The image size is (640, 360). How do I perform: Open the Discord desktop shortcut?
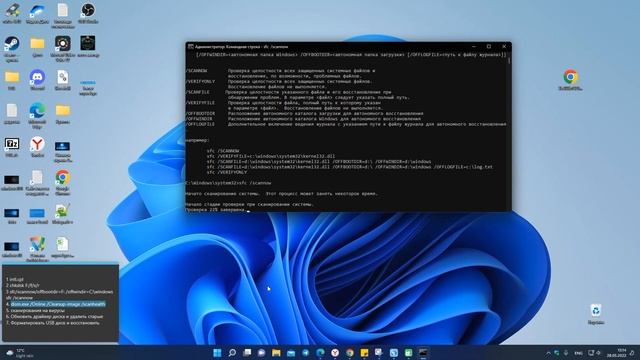[37, 80]
